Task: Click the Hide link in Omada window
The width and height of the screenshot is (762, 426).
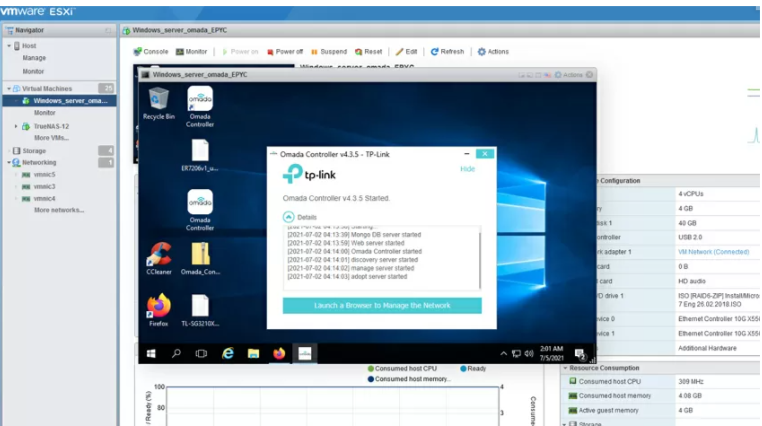Action: coord(467,169)
